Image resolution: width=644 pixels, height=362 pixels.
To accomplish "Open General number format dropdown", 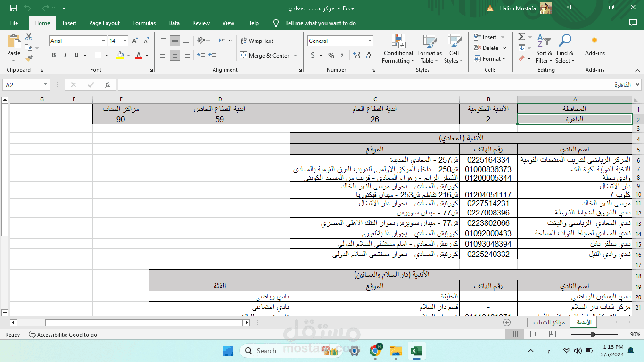I will tap(370, 41).
